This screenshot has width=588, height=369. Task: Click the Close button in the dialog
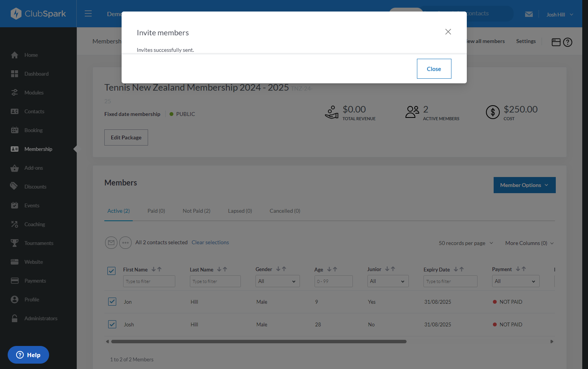point(434,69)
